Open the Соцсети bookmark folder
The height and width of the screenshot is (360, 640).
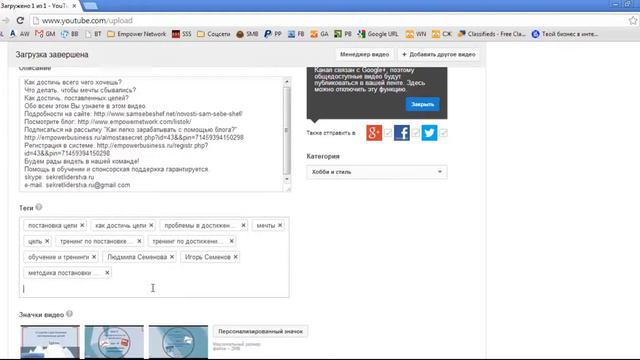click(x=213, y=34)
